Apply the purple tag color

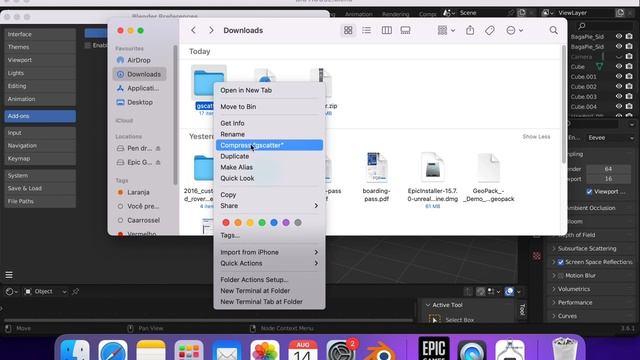pos(286,222)
